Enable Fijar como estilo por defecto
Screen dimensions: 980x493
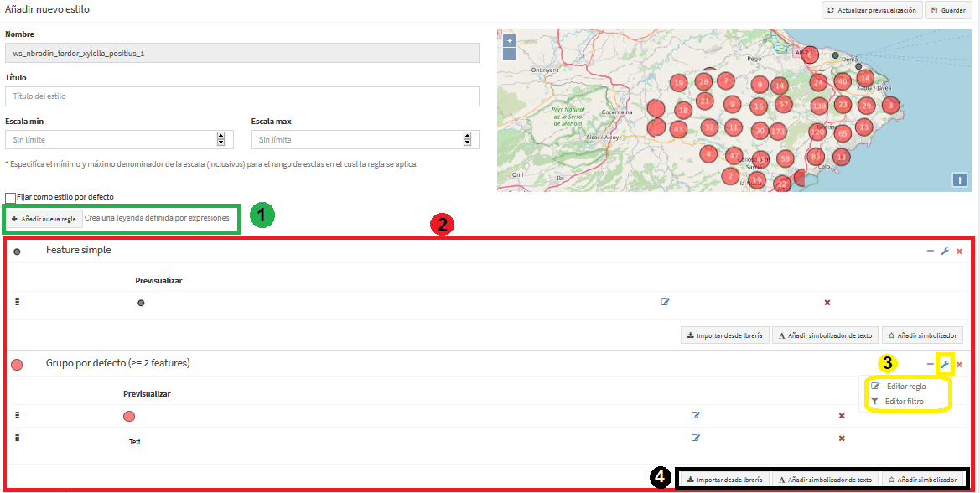click(10, 198)
